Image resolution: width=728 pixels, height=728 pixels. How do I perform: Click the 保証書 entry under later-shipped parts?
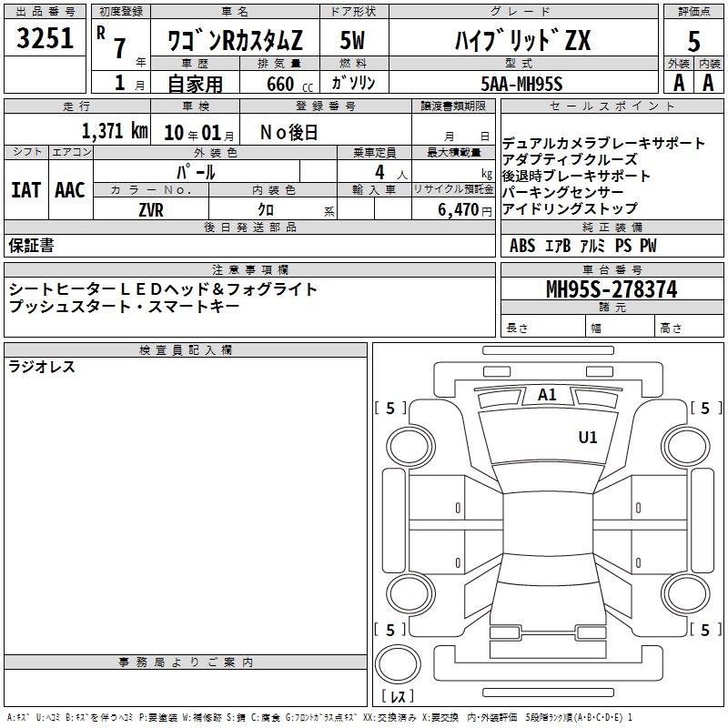(31, 246)
